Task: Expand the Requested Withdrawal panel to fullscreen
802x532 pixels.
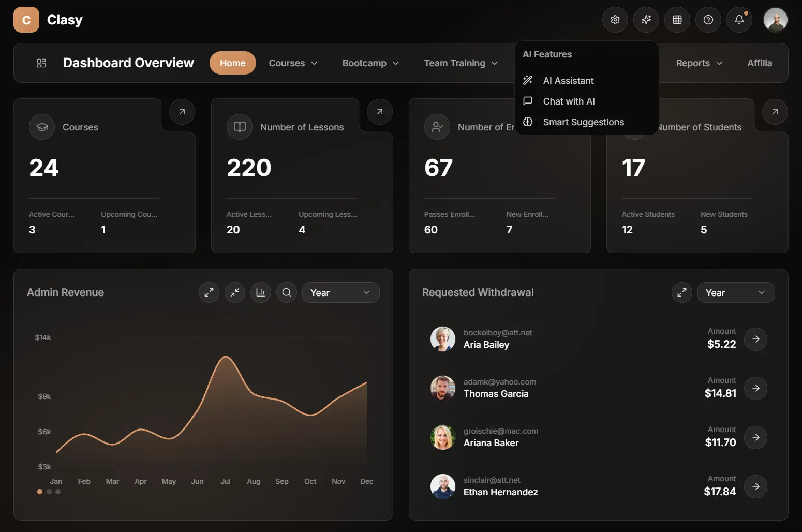Action: [681, 292]
